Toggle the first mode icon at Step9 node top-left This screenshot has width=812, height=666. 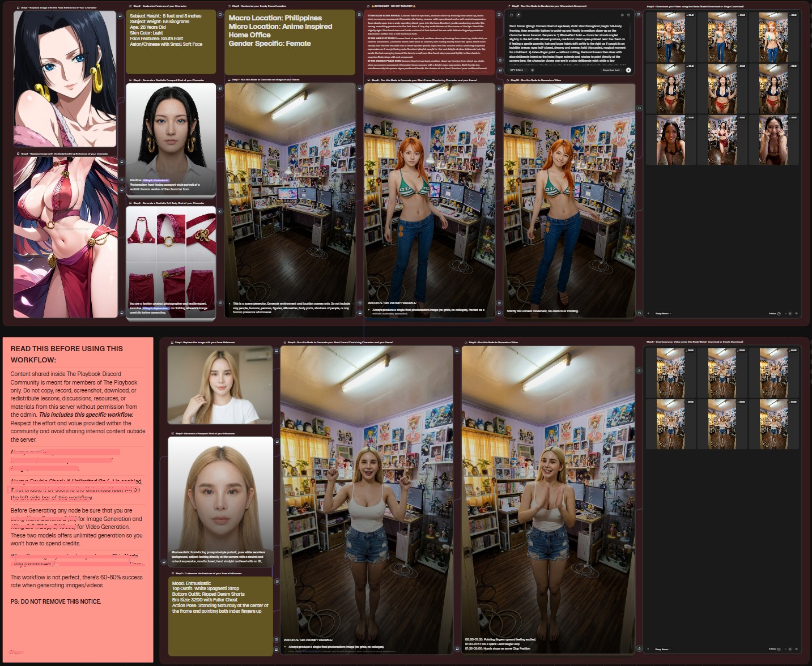[x=511, y=15]
